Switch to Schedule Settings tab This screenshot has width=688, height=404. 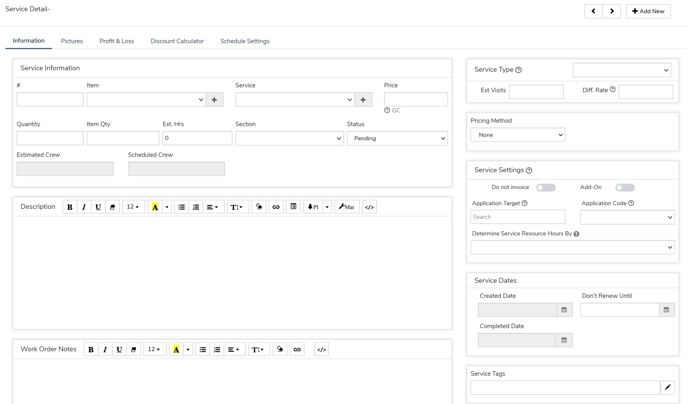point(245,41)
